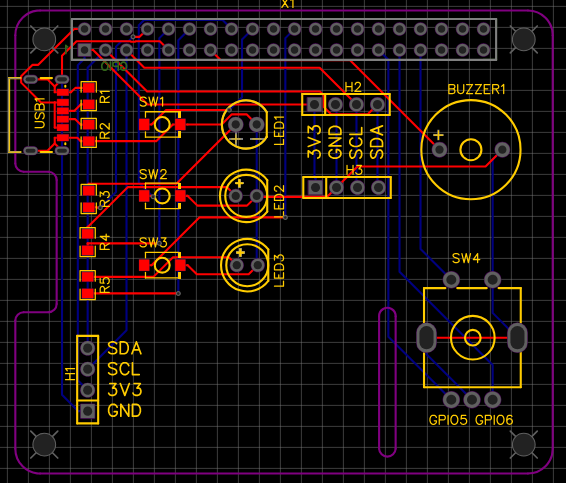
Task: Select resistor R4 upper pad
Action: click(x=88, y=234)
